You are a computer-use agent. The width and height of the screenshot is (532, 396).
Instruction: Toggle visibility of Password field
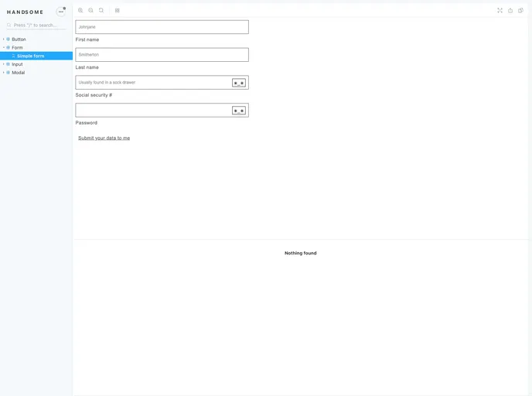pyautogui.click(x=239, y=111)
